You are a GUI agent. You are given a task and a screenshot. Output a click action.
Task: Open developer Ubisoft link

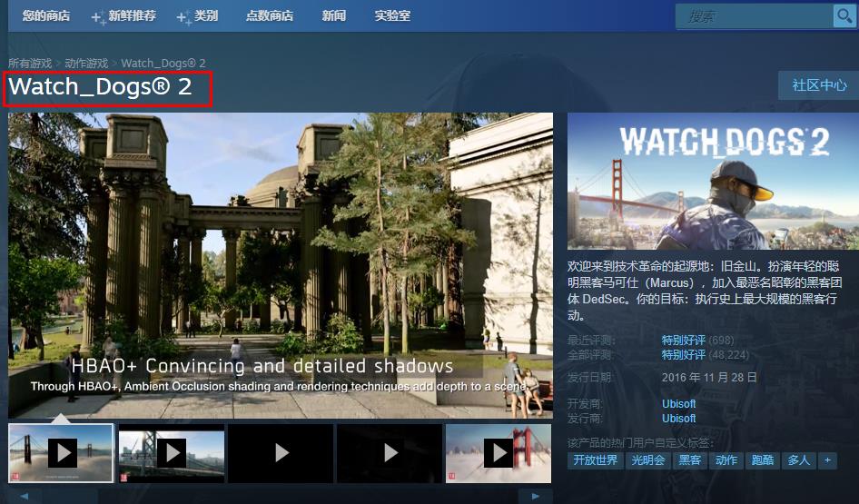coord(679,404)
